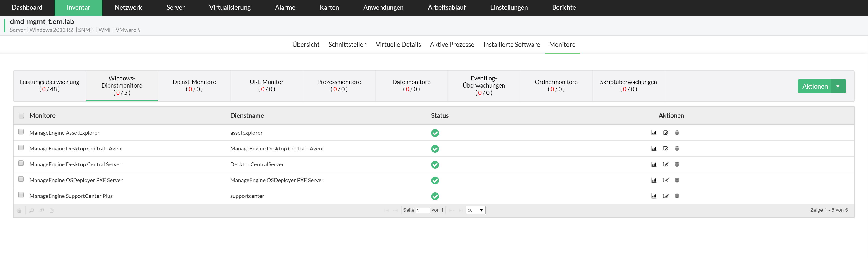The height and width of the screenshot is (258, 868).
Task: Edit the SupportCenter Plus monitor
Action: (666, 196)
